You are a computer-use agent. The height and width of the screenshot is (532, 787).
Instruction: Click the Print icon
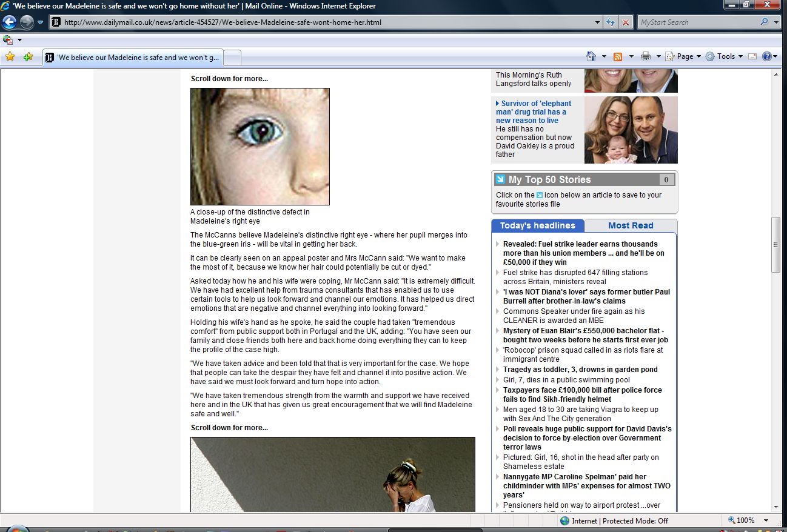(646, 56)
